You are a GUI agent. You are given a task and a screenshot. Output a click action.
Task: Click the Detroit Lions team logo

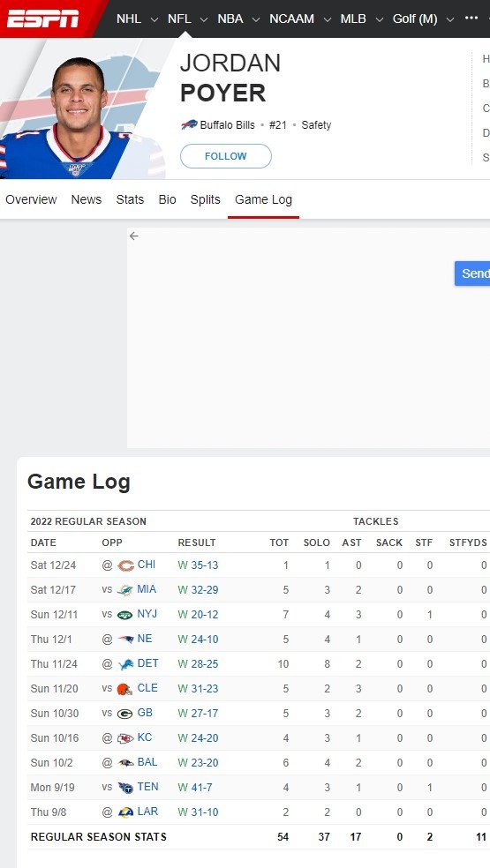pos(126,664)
